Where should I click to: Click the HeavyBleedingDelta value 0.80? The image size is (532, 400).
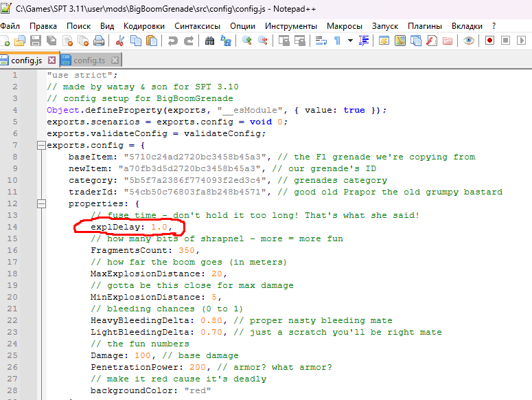[x=211, y=320]
